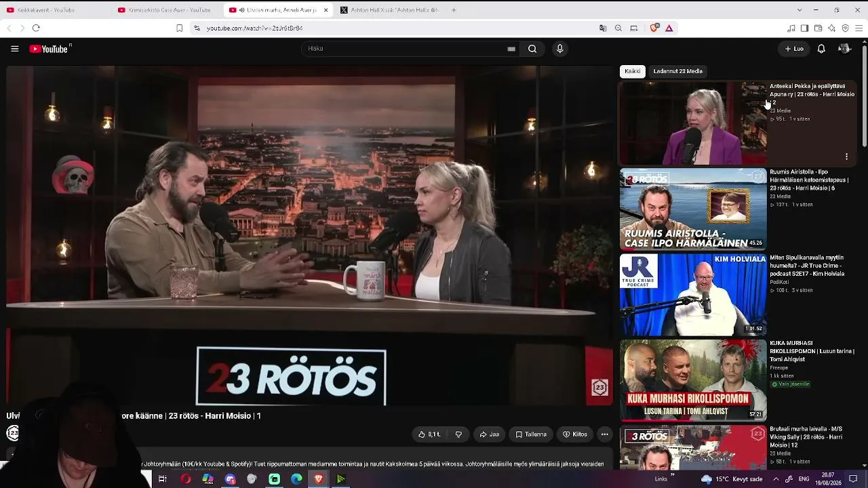Screen dimensions: 868x488
Task: Open the weather widget in the taskbar
Action: [732, 479]
